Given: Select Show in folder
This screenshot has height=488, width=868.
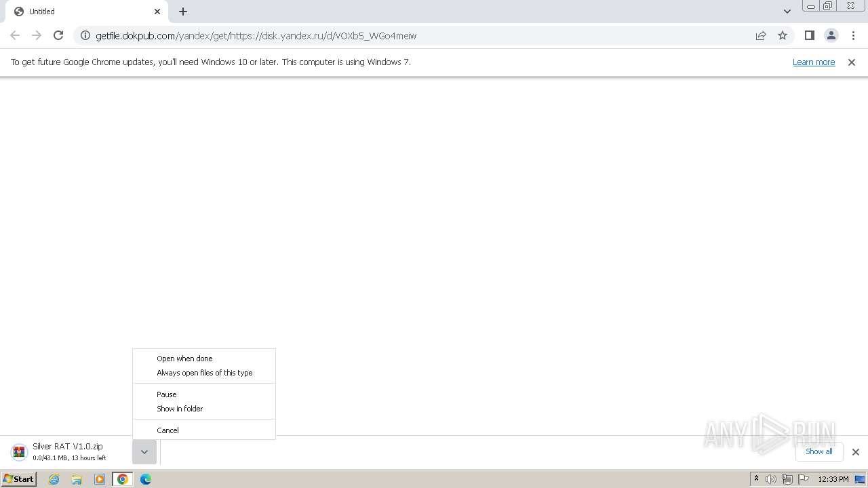Looking at the screenshot, I should pyautogui.click(x=203, y=409).
